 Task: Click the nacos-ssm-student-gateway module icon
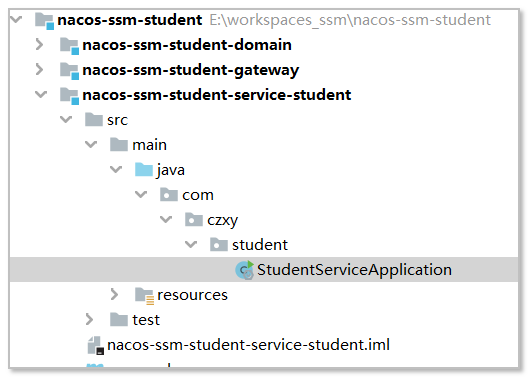tap(69, 71)
